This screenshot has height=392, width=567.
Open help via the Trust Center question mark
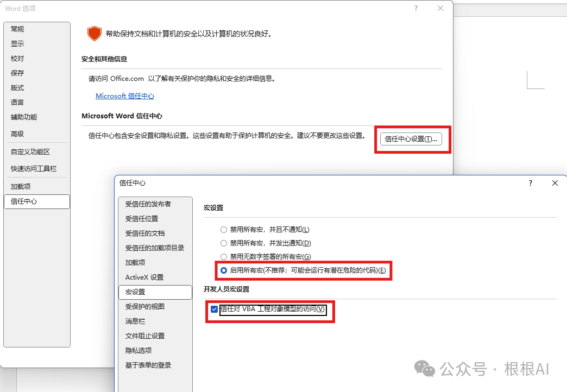(530, 183)
